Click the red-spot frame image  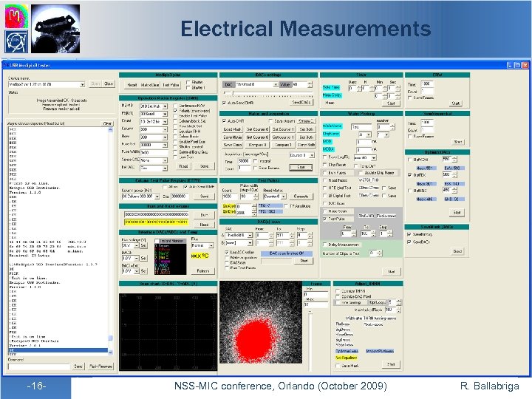pyautogui.click(x=261, y=322)
